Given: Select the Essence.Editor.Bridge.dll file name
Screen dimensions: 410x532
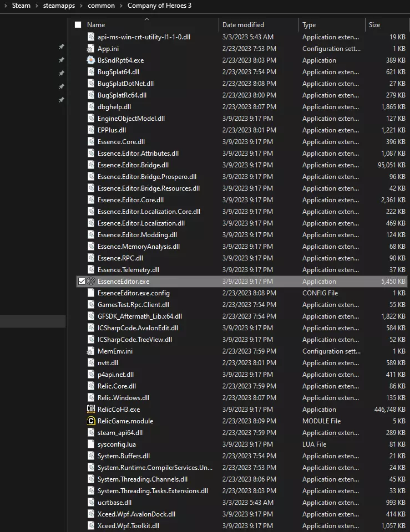Looking at the screenshot, I should (133, 165).
